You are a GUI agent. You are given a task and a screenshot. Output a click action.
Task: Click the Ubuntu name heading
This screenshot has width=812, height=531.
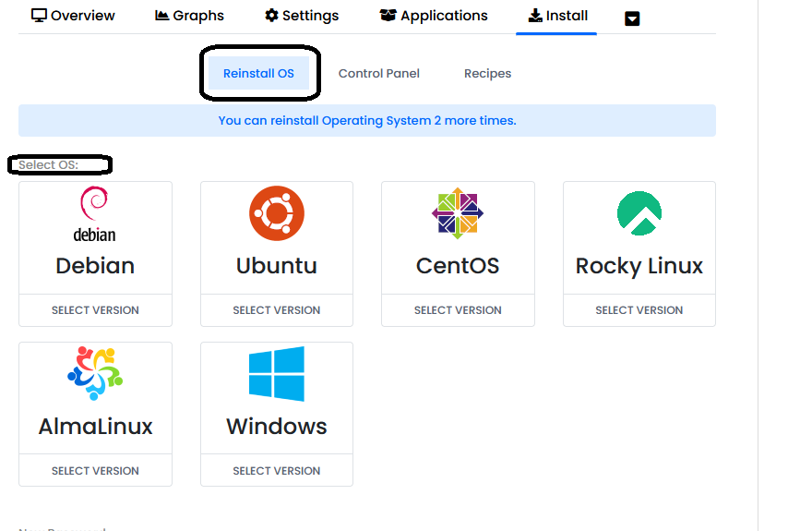click(277, 266)
